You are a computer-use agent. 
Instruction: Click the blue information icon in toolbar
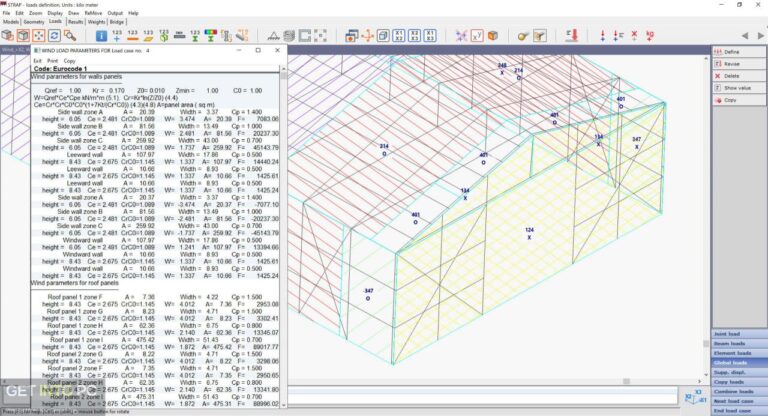tap(101, 35)
